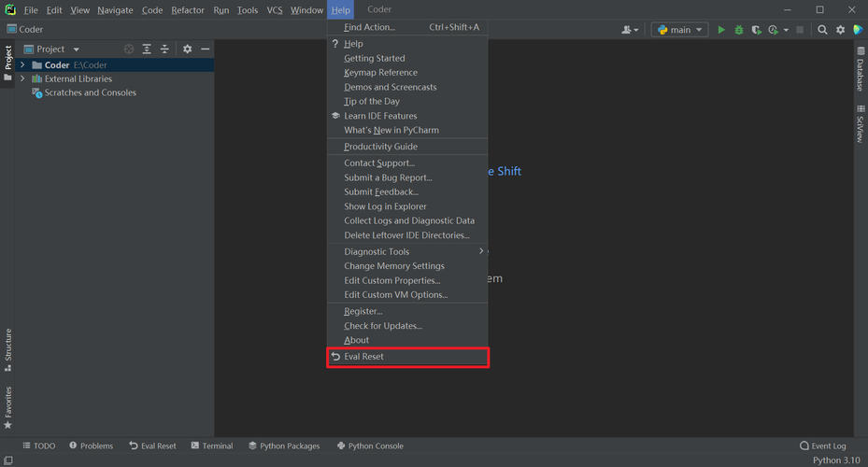Select Learn IDE Features

(x=407, y=116)
